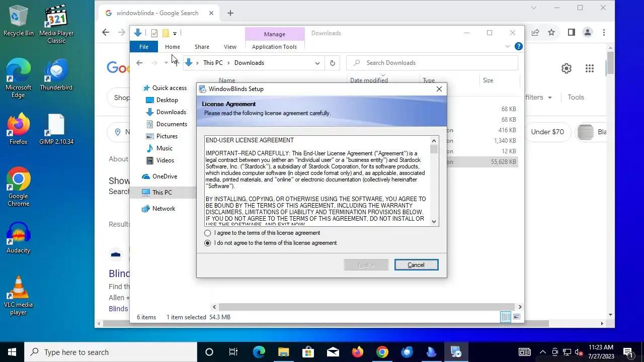Image resolution: width=644 pixels, height=362 pixels.
Task: Open the Customize Quick Access Toolbar dropdown
Action: tap(175, 33)
